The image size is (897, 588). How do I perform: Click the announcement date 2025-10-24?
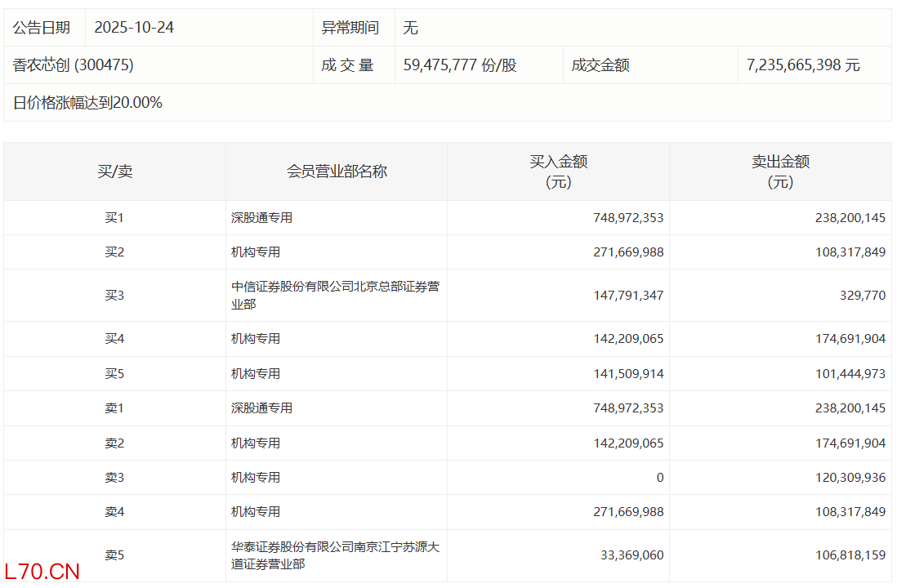point(134,28)
